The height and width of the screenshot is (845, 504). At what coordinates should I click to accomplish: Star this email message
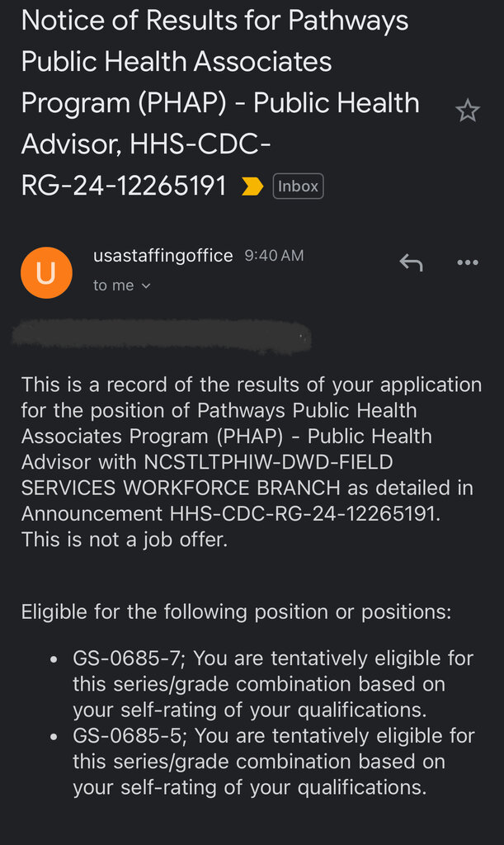[x=468, y=111]
